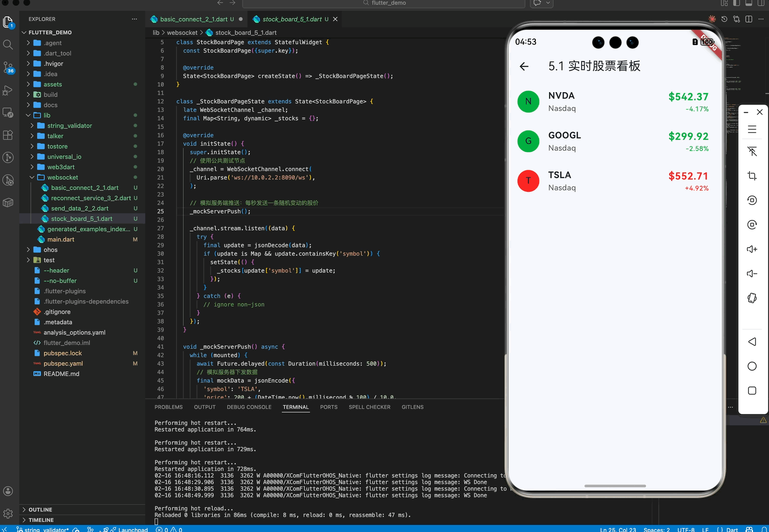Open the PORTS panel tab
Viewport: 769px width, 532px height.
click(x=329, y=407)
